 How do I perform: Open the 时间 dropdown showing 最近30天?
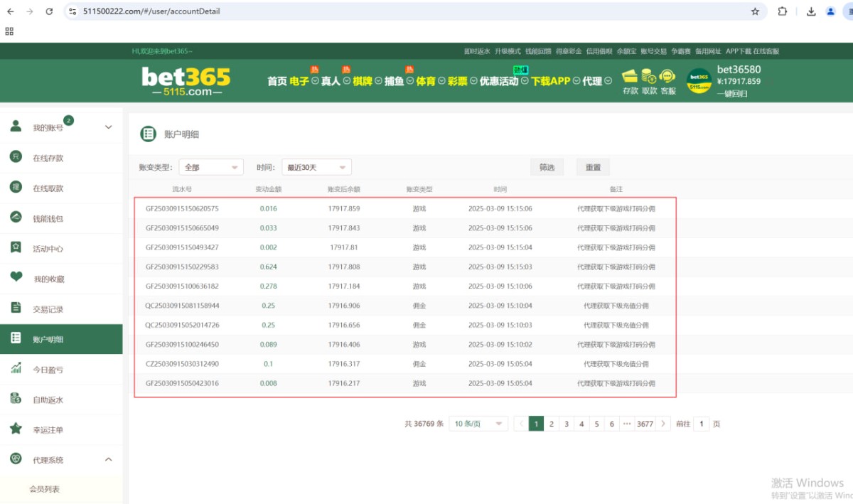(x=316, y=167)
